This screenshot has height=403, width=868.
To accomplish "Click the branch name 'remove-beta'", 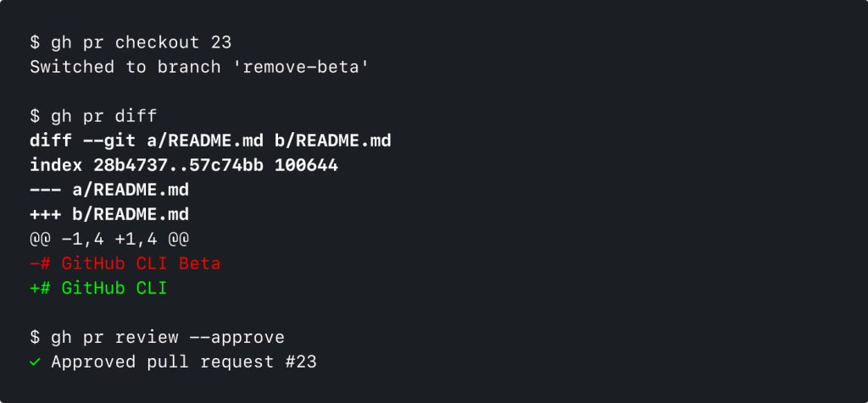I will 306,67.
